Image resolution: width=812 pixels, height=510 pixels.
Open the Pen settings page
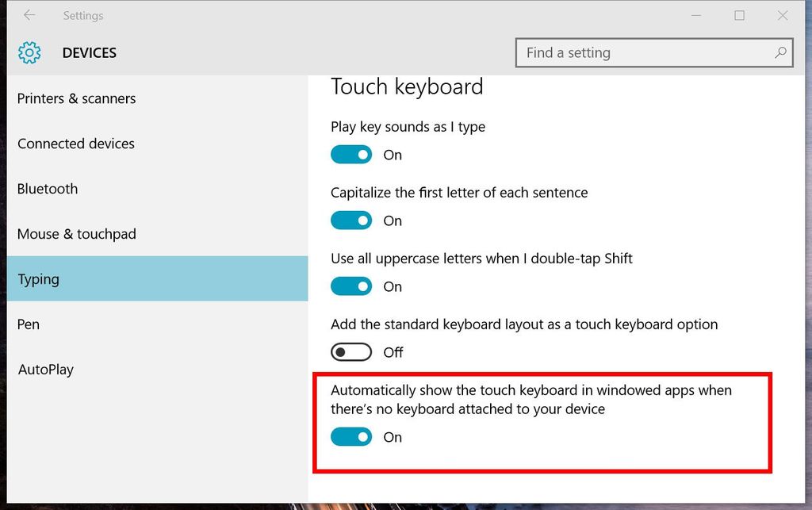pos(28,324)
